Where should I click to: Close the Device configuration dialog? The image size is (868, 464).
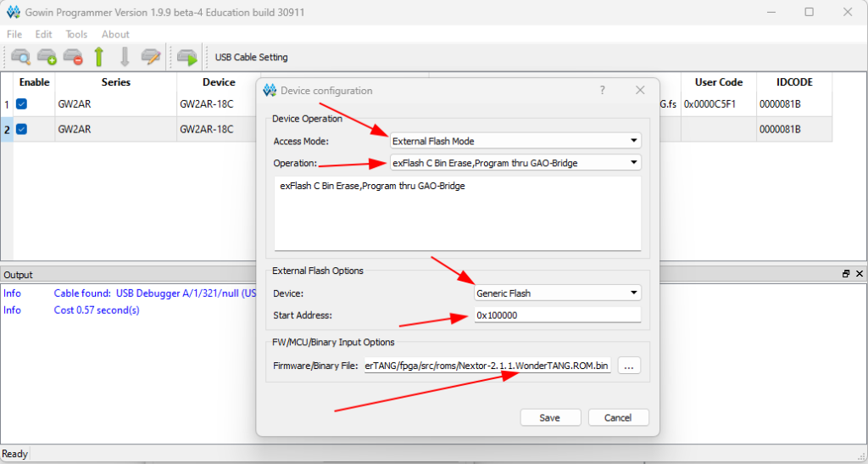point(640,90)
